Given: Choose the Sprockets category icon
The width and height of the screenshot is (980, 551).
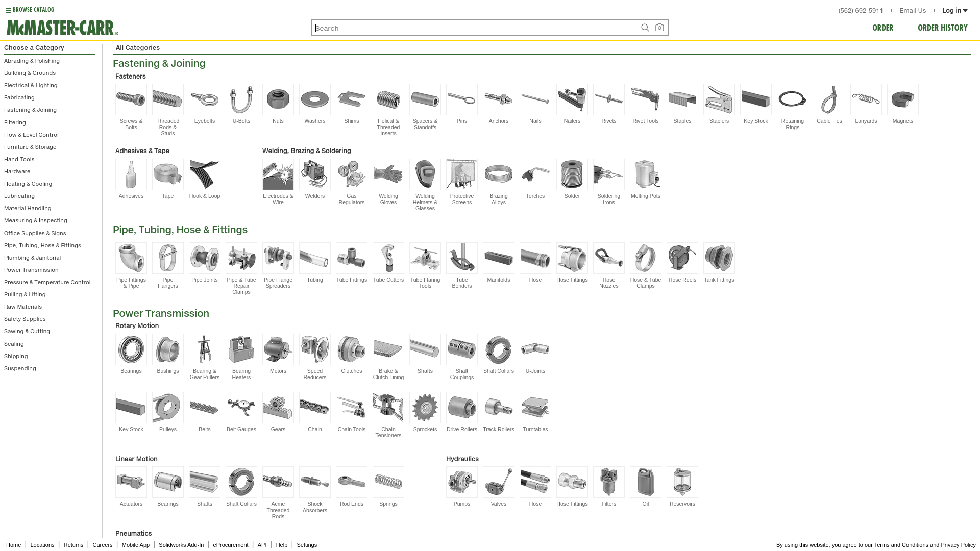Looking at the screenshot, I should [425, 408].
